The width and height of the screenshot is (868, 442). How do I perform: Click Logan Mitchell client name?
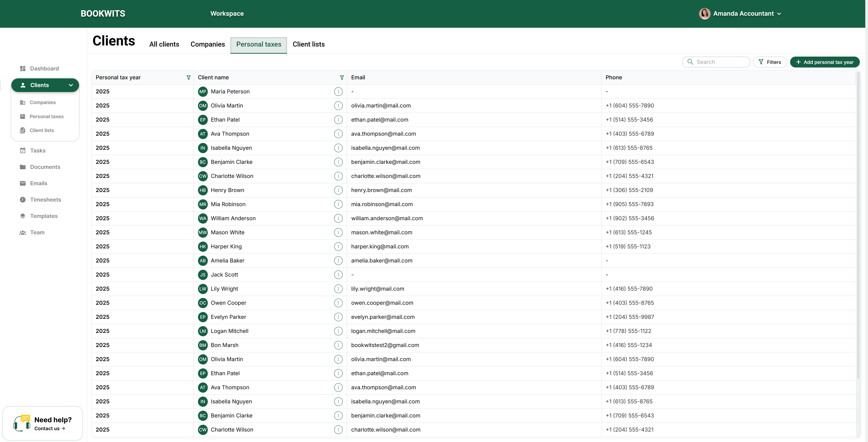pos(230,331)
